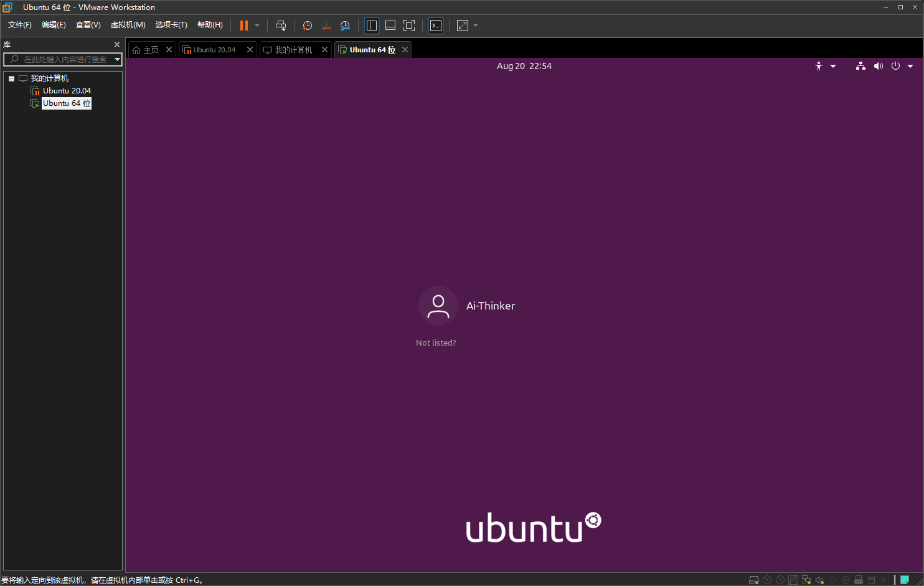Toggle the thumbnail bar view
924x586 pixels.
point(390,26)
